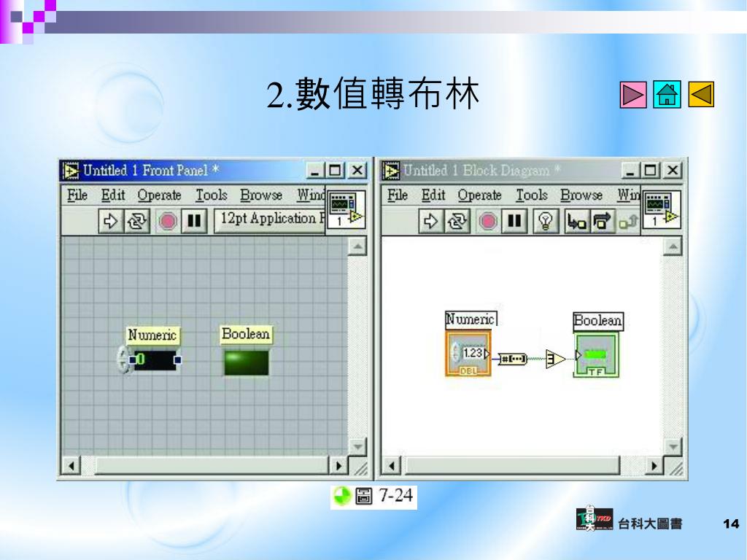Close the Block Diagram window

(672, 171)
